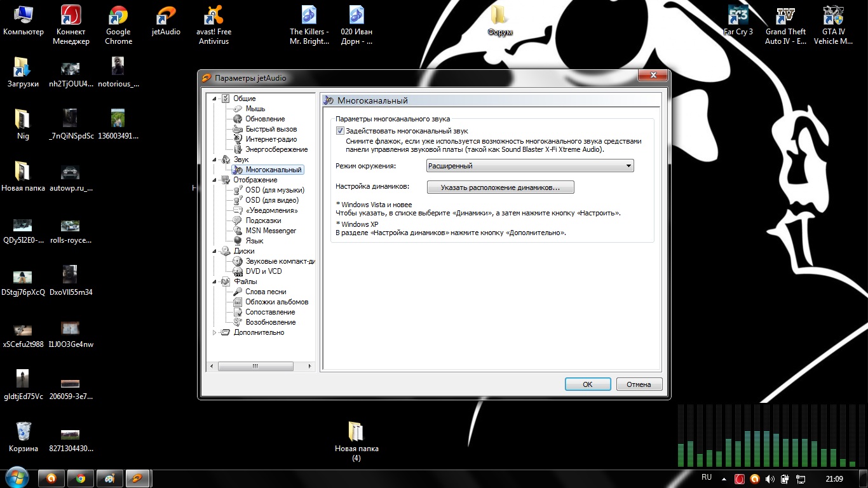Open the Интернет-радио settings icon

coord(238,139)
